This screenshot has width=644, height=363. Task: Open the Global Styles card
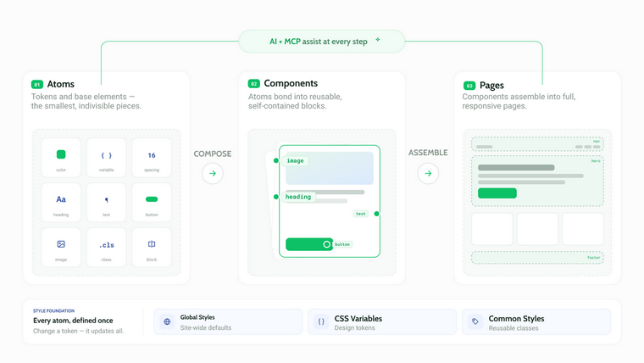coord(228,322)
